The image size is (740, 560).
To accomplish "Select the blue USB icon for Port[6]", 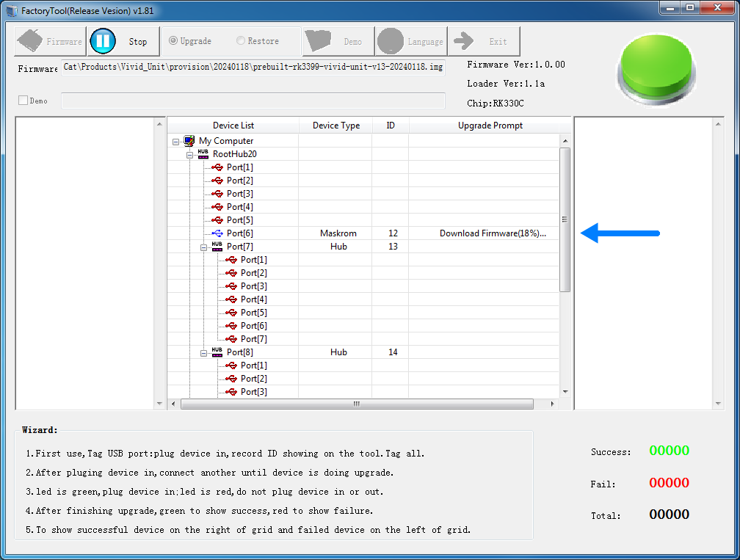I will [217, 233].
